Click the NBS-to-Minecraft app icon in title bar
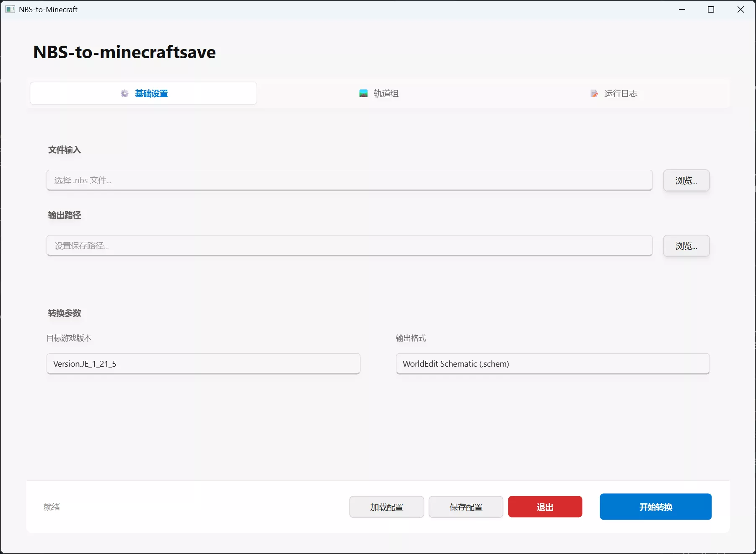756x554 pixels. (10, 9)
